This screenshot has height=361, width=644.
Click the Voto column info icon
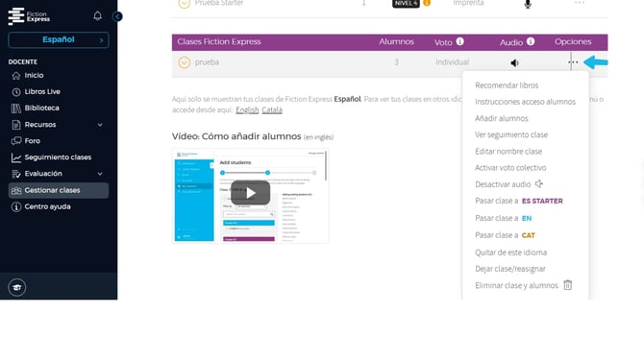(x=460, y=41)
